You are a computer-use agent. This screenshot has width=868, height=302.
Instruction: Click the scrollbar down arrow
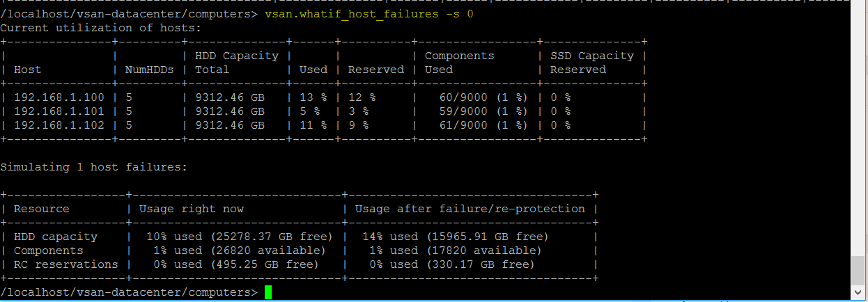point(859,293)
